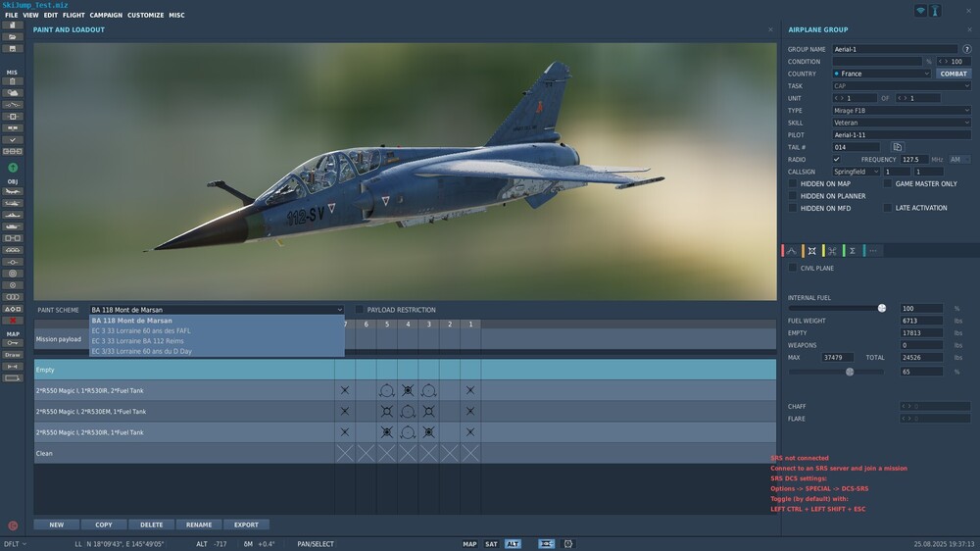The height and width of the screenshot is (551, 980).
Task: Open the Type dropdown showing Mirage F1B
Action: pos(901,111)
